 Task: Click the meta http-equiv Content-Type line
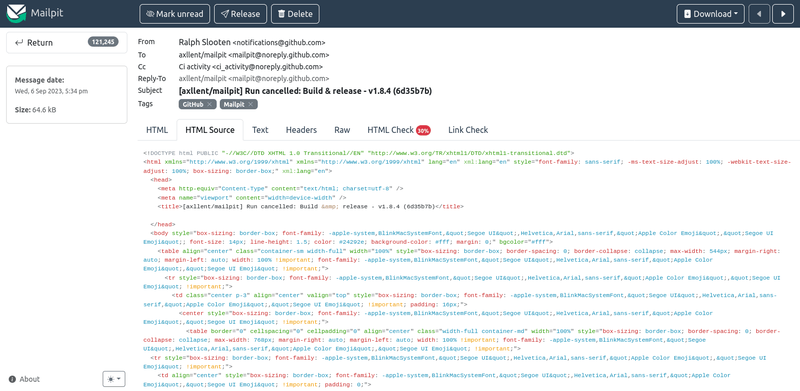(x=280, y=188)
